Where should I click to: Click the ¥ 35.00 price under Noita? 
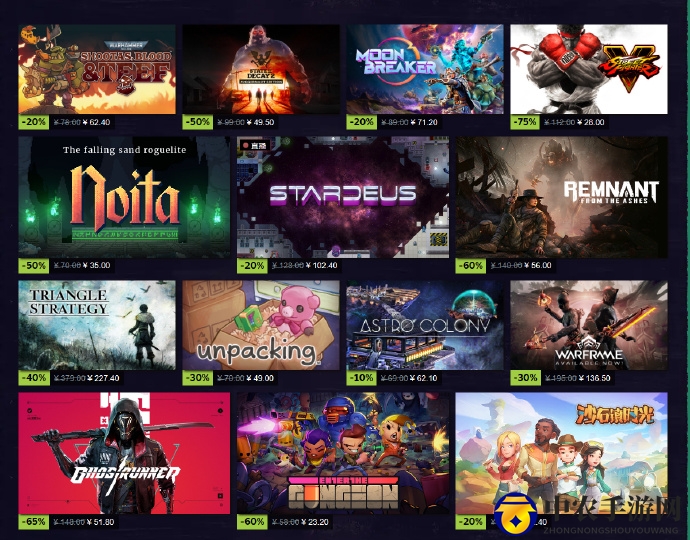pos(98,265)
